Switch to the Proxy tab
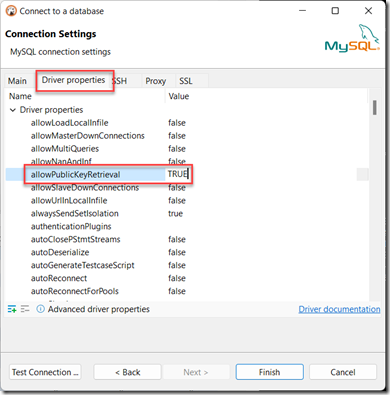The height and width of the screenshot is (395, 390). [x=156, y=81]
